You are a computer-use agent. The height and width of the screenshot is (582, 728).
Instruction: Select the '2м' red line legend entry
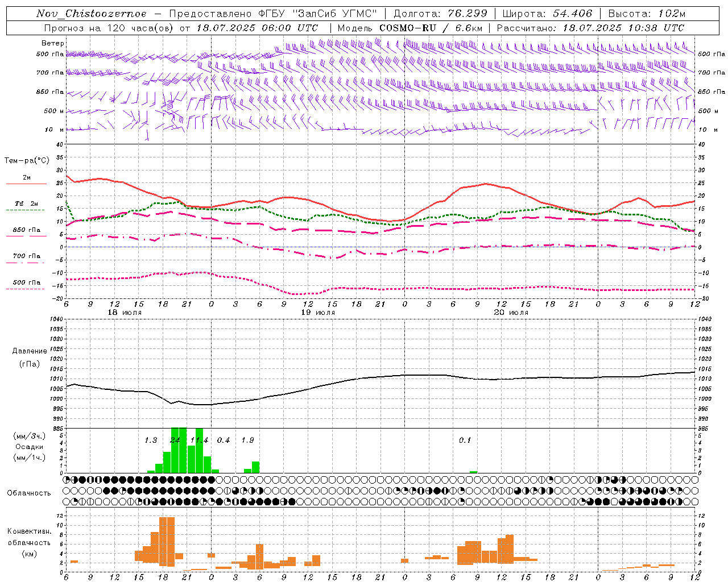point(27,178)
